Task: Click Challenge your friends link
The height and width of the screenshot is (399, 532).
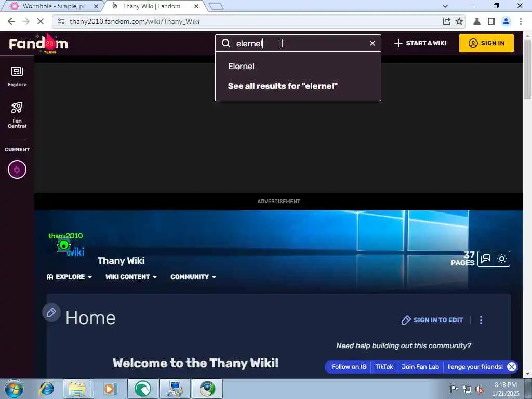Action: (475, 367)
